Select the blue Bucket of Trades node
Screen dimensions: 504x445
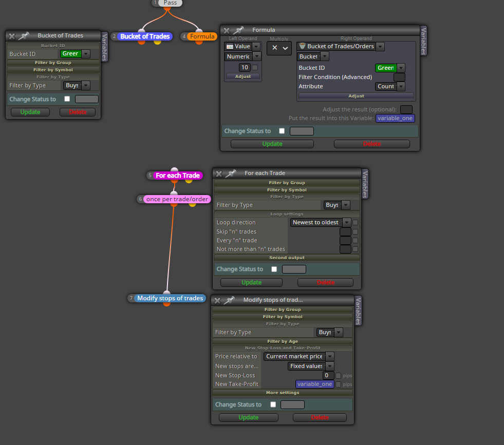click(x=145, y=36)
